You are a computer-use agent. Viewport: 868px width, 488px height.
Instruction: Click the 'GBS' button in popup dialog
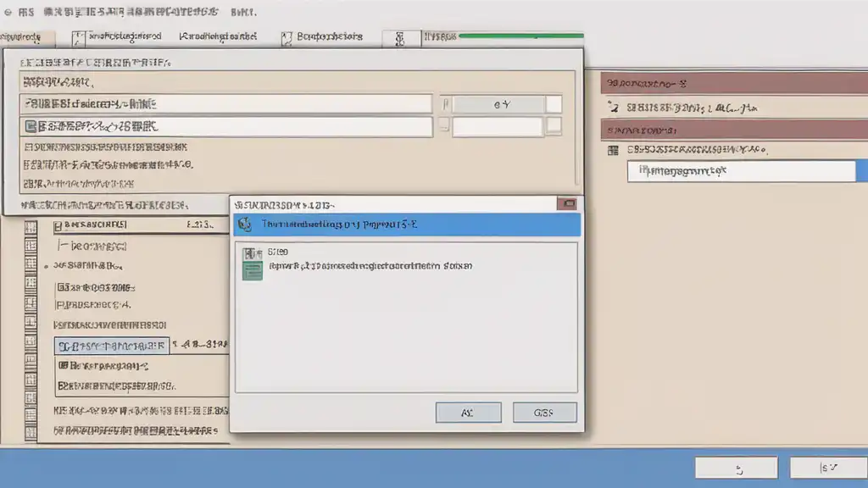pos(544,413)
